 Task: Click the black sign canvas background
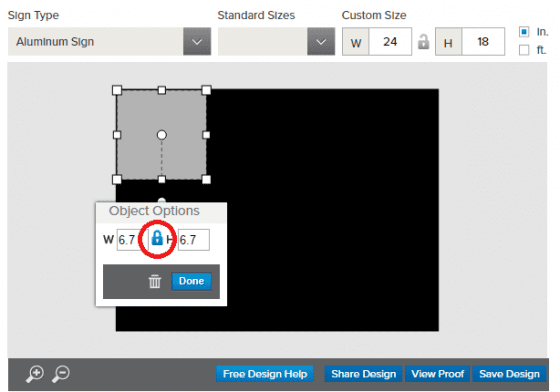(x=321, y=211)
